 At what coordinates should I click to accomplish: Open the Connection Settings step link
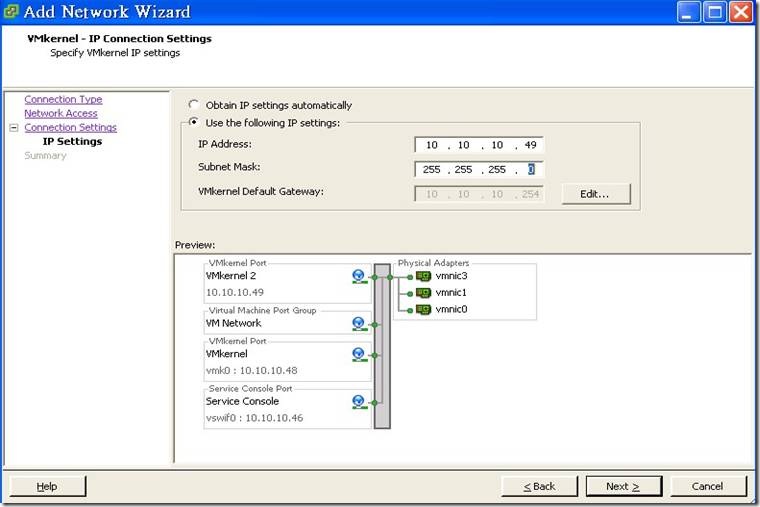[70, 127]
